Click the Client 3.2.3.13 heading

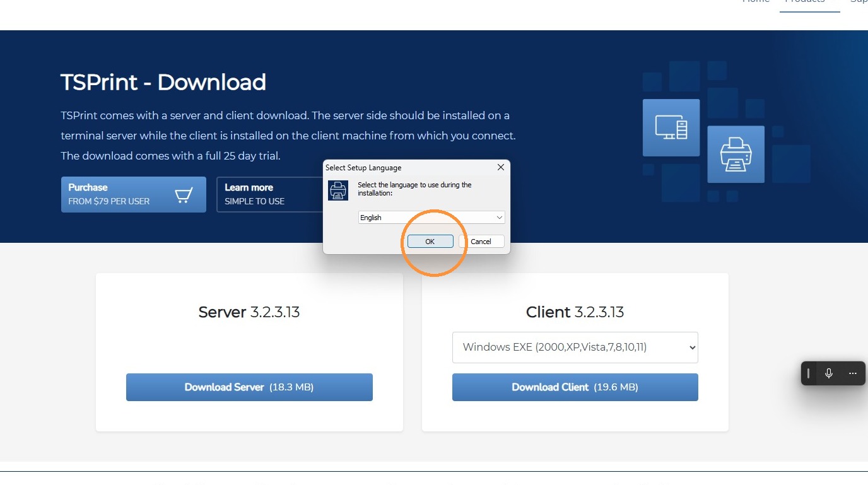[x=575, y=312]
